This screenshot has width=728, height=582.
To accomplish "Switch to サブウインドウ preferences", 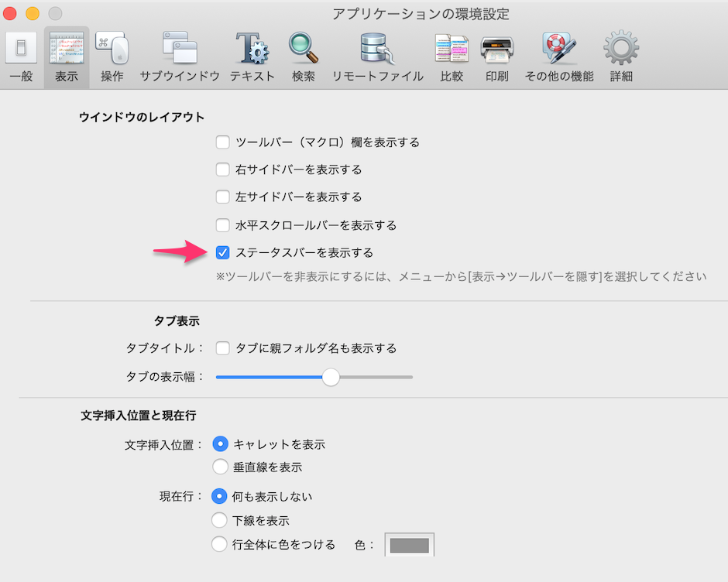I will coord(180,56).
